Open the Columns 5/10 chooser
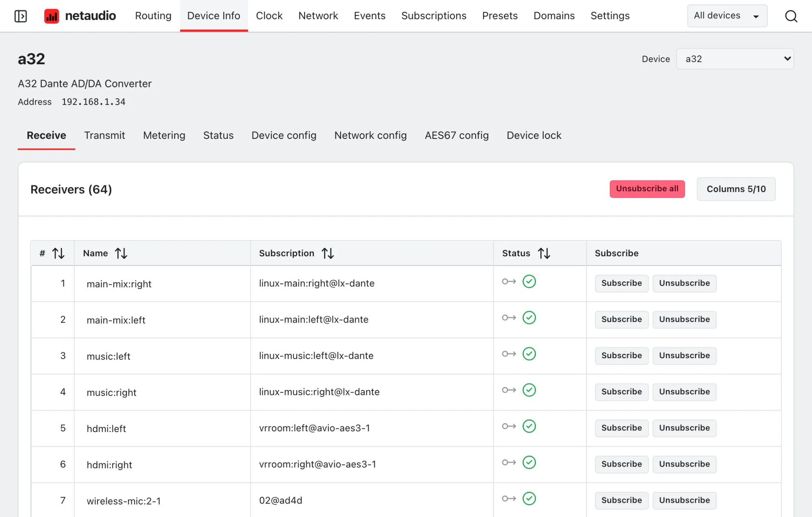Viewport: 812px width, 517px height. point(736,189)
